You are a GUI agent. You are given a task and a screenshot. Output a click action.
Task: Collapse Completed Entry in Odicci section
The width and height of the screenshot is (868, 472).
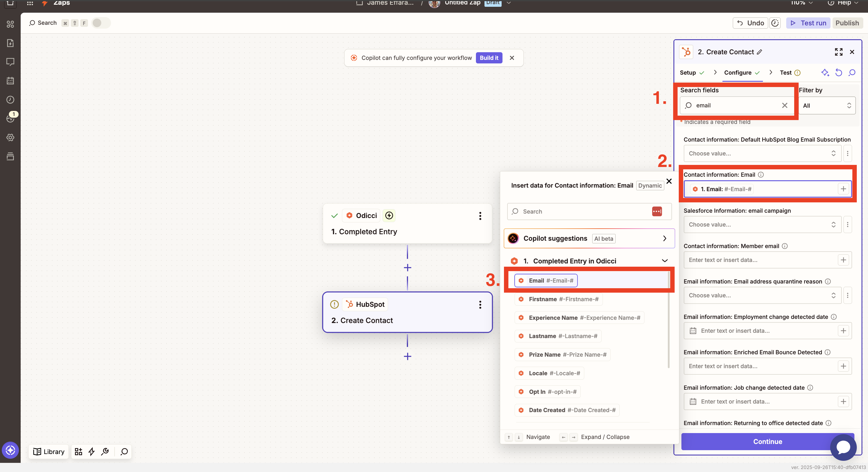tap(665, 261)
